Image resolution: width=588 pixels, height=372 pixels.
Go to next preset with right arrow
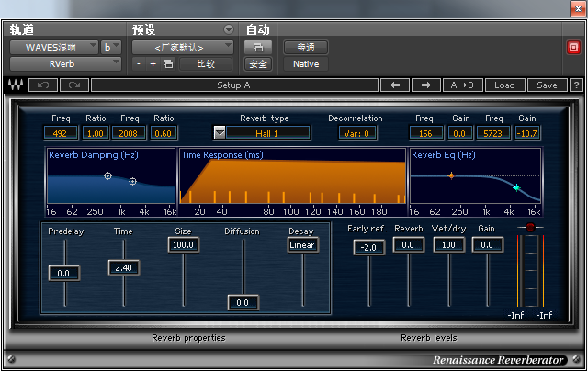pos(426,85)
